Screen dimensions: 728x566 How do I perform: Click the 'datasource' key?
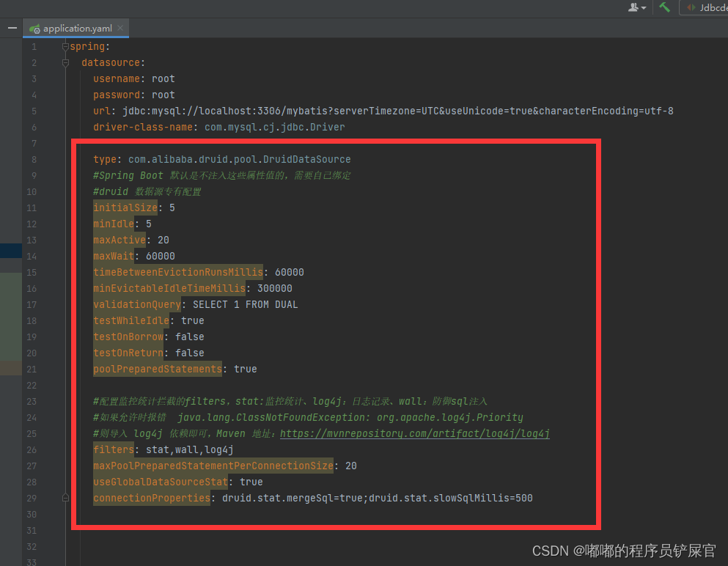[111, 62]
